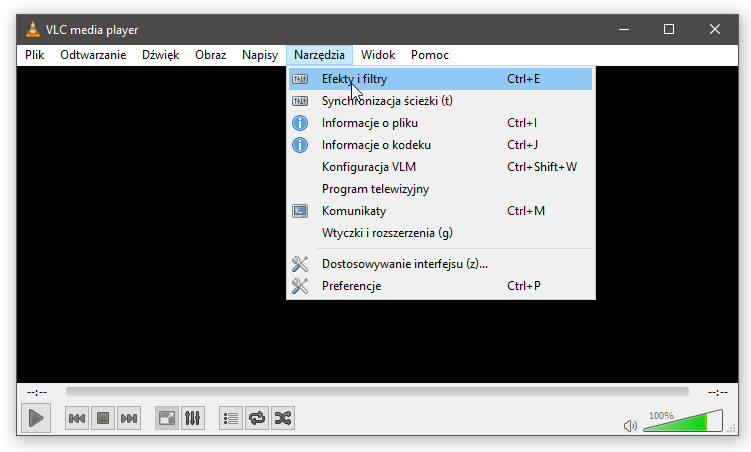Open the Napisy menu

click(260, 55)
